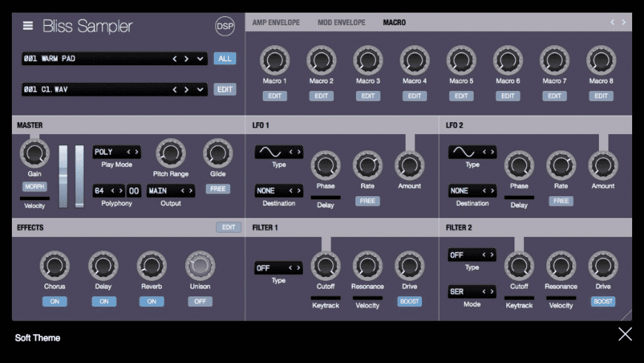The image size is (644, 363).
Task: Enable Unison with the OFF button
Action: (200, 302)
